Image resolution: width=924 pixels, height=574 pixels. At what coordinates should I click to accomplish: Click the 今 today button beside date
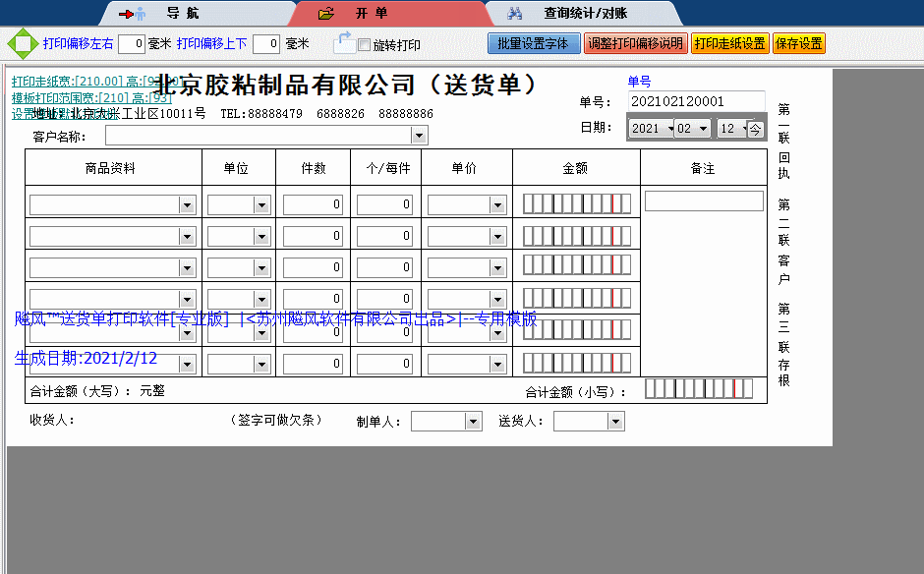point(755,129)
